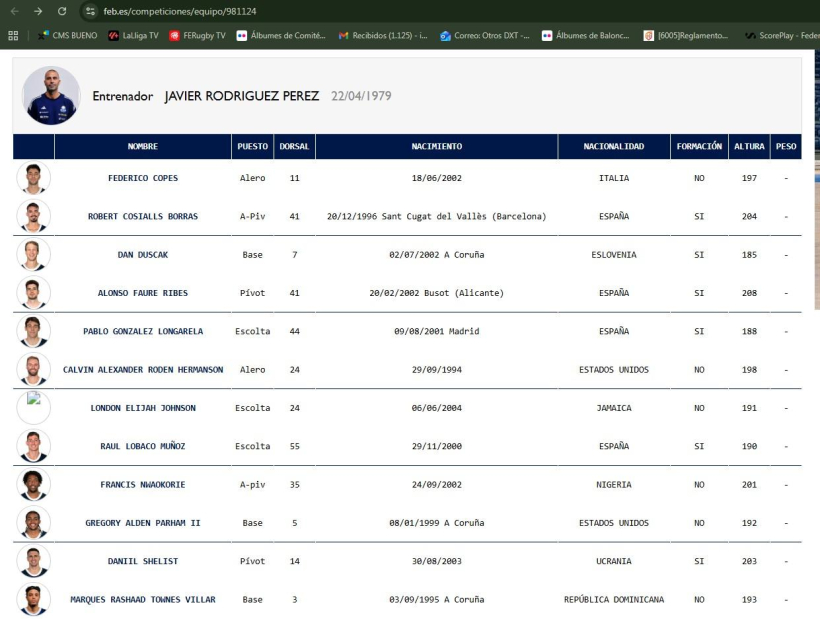
Task: Click coach Javier Rodriguez Perez photo
Action: [x=51, y=96]
